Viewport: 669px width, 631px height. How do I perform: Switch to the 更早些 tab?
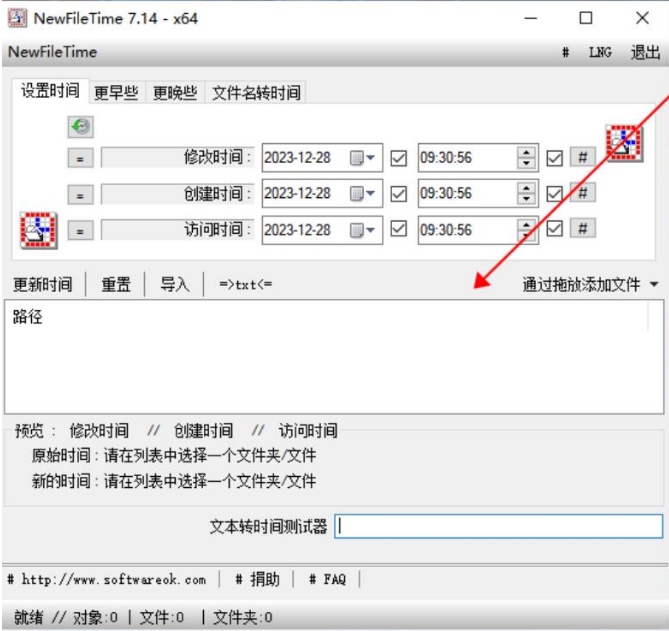[x=116, y=93]
